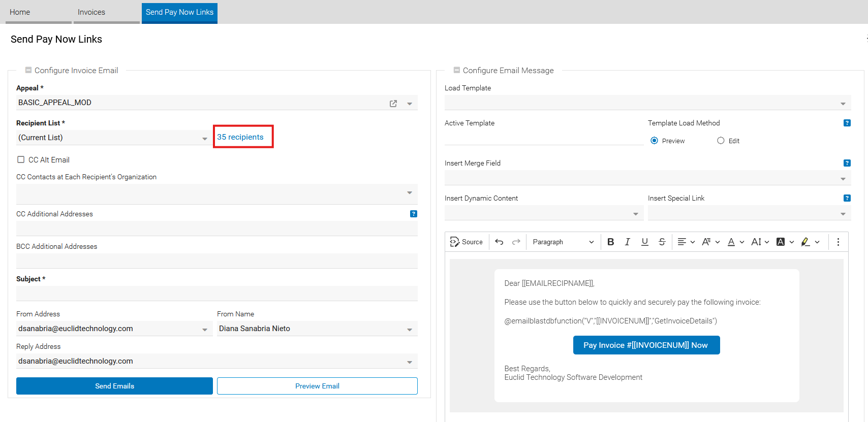The width and height of the screenshot is (868, 422).
Task: Click the Dear [[EMAILRECIPNAME]] line
Action: 549,283
